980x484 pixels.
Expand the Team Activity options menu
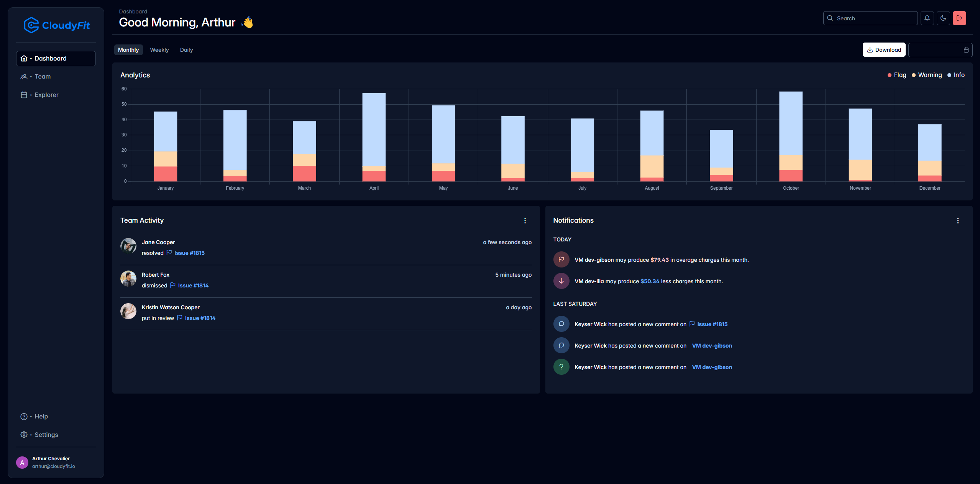tap(525, 220)
